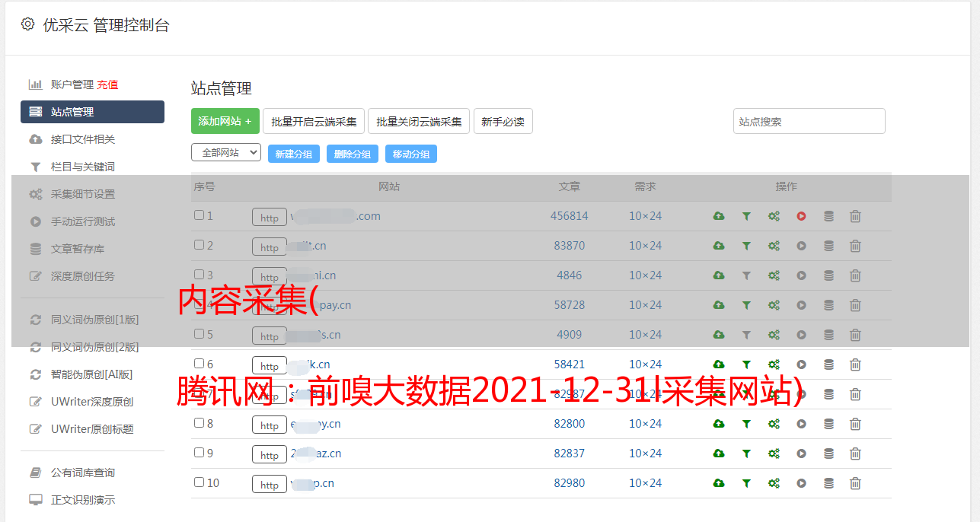Open 账户管理 in the sidebar
This screenshot has height=522, width=980.
click(72, 84)
